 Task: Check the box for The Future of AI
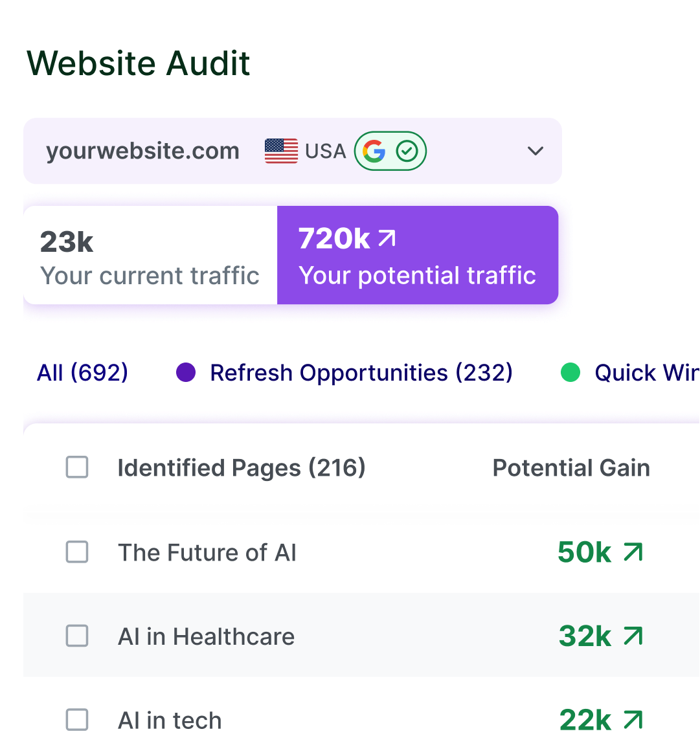pyautogui.click(x=77, y=552)
